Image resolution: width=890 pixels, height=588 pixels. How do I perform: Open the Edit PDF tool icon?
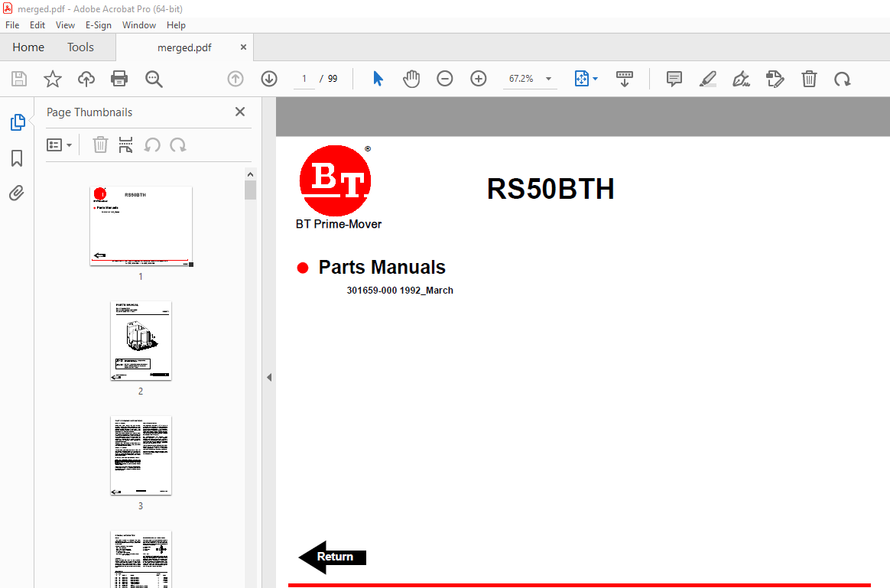coord(775,79)
